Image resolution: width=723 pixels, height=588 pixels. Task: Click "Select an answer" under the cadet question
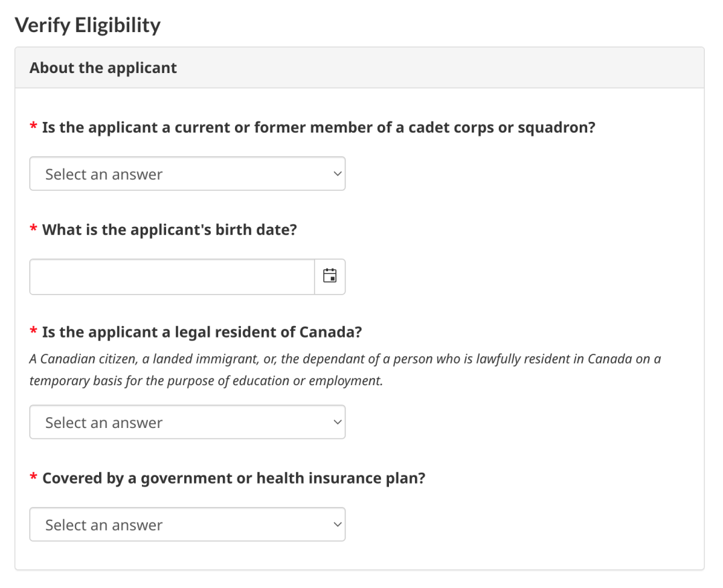click(104, 174)
